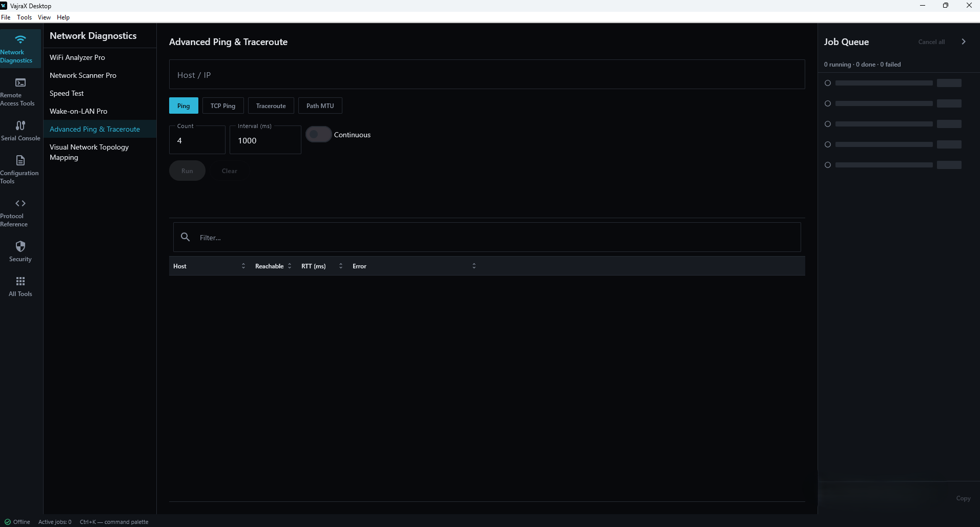The width and height of the screenshot is (980, 527).
Task: Open Wake-on-LAN Pro tool
Action: click(x=100, y=111)
